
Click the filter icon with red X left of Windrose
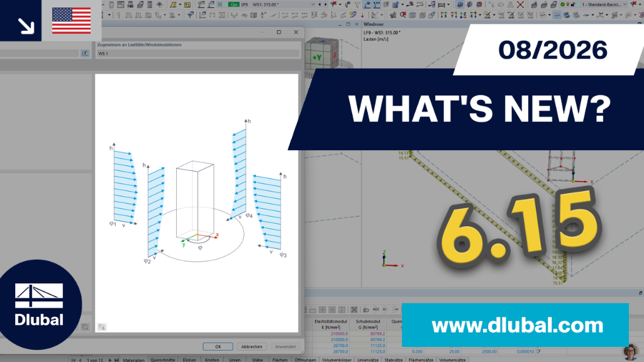(333, 4)
